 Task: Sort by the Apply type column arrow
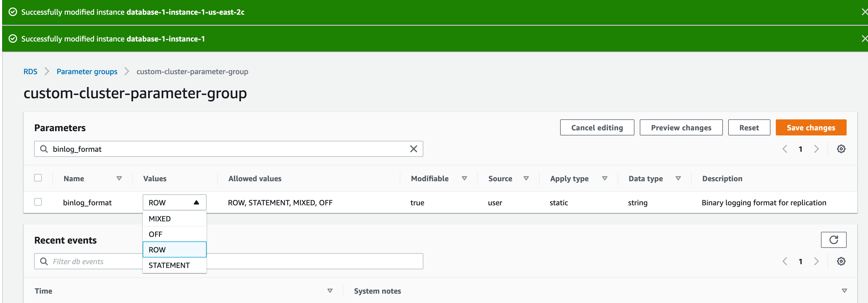604,178
